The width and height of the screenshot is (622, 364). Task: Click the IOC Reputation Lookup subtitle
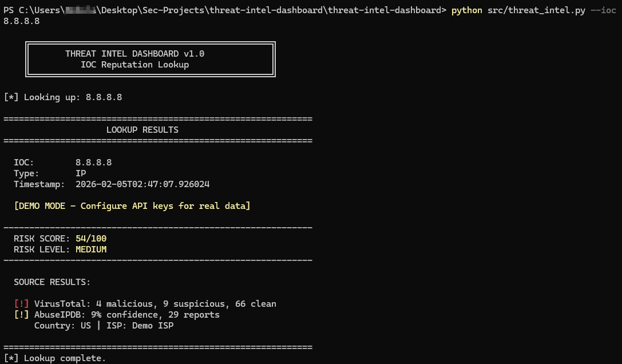[134, 65]
